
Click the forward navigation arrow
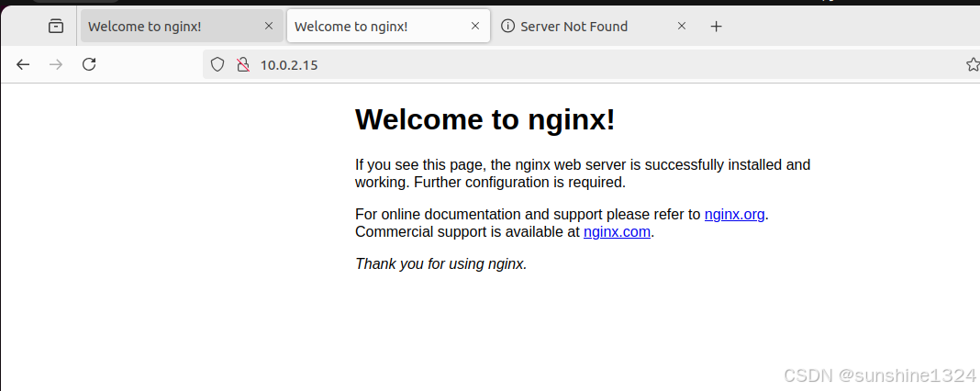[56, 64]
